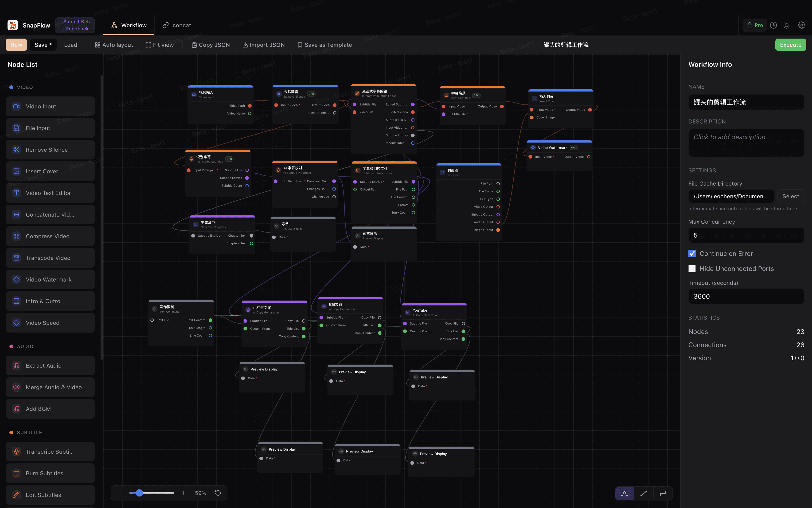
Task: Select curved connection line style
Action: click(625, 493)
